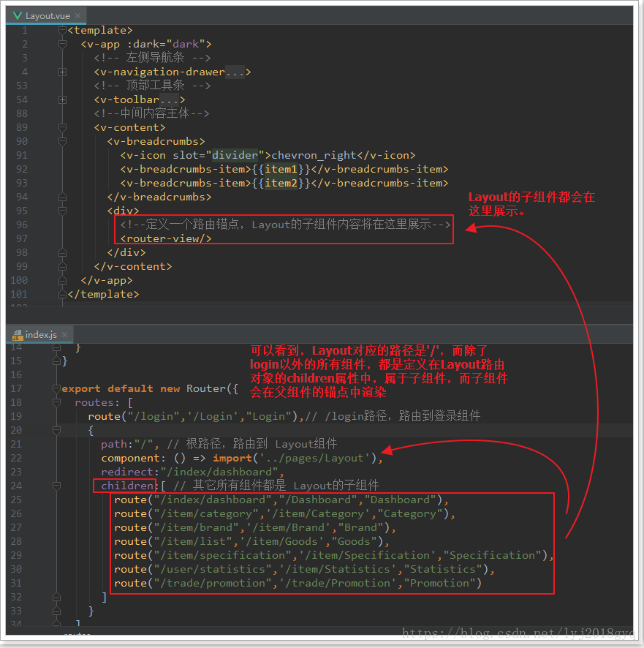The image size is (644, 648).
Task: Click the fold end marker at line 32
Action: (56, 597)
